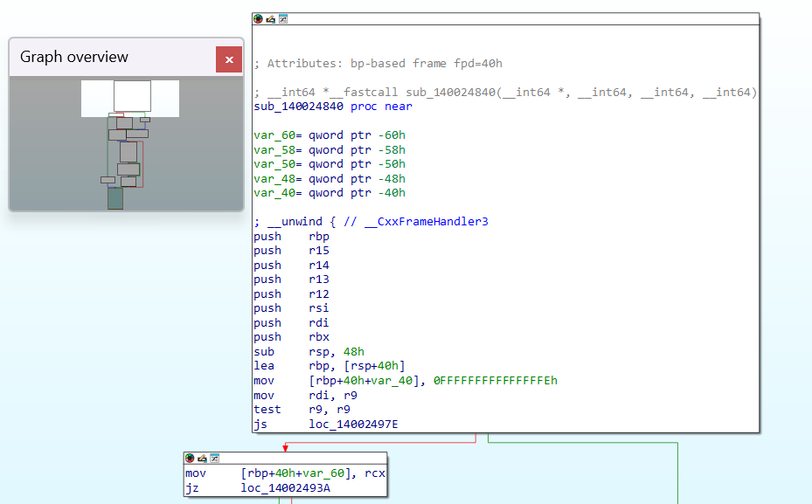Viewport: 812px width, 504px height.
Task: Select the var_60 declaration line
Action: click(x=330, y=135)
